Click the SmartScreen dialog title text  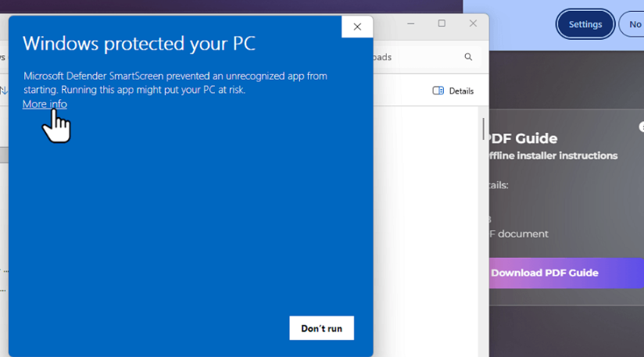click(139, 43)
